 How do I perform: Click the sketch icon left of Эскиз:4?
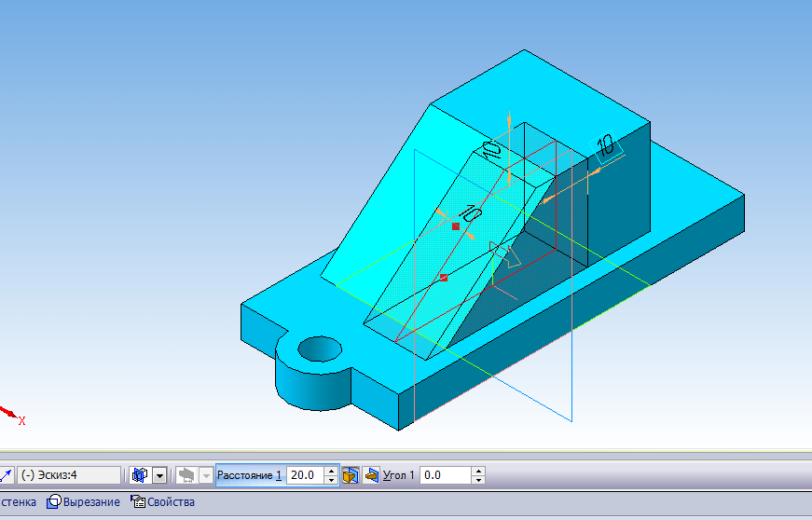[6, 475]
